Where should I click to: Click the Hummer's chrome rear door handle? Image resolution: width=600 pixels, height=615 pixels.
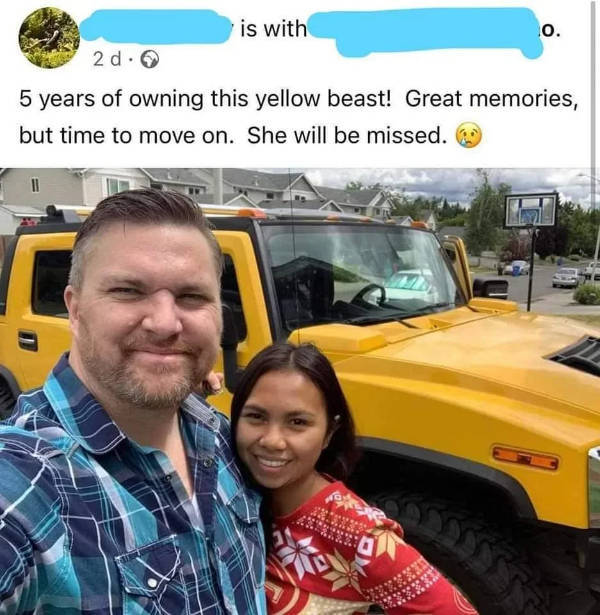tap(28, 340)
